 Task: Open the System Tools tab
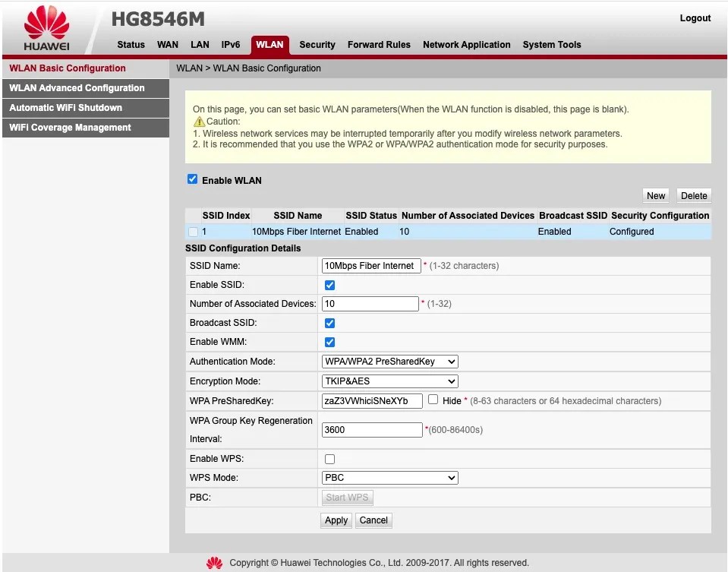[x=552, y=45]
